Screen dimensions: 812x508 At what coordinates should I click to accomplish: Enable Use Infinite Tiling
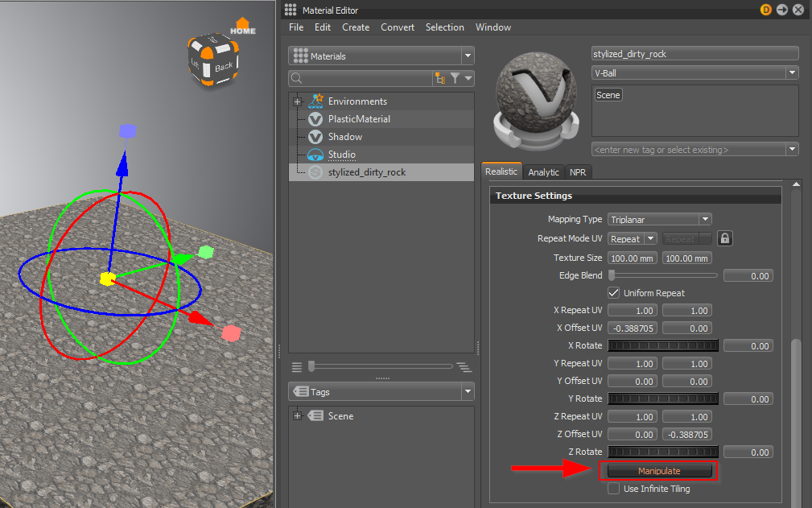613,489
